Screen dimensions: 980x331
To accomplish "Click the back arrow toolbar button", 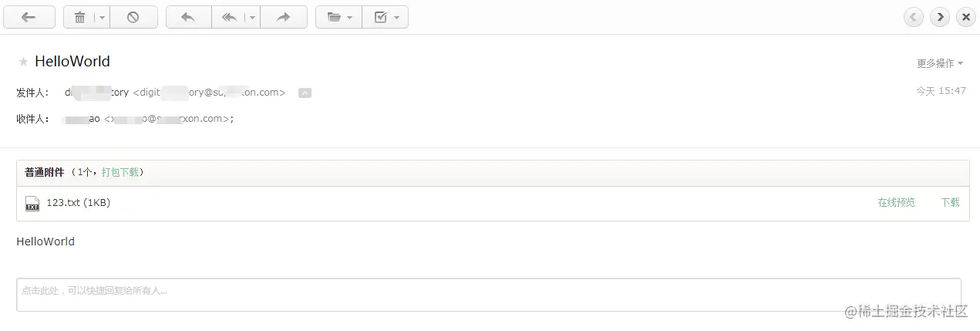I will point(29,17).
